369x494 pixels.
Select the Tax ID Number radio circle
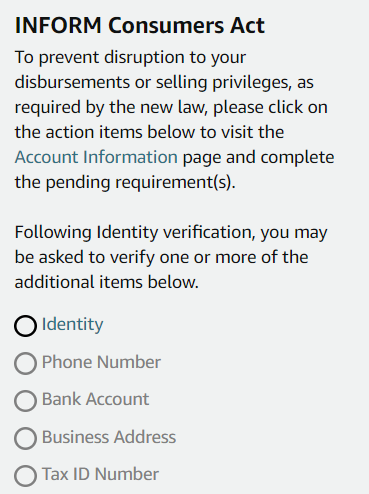click(x=25, y=476)
